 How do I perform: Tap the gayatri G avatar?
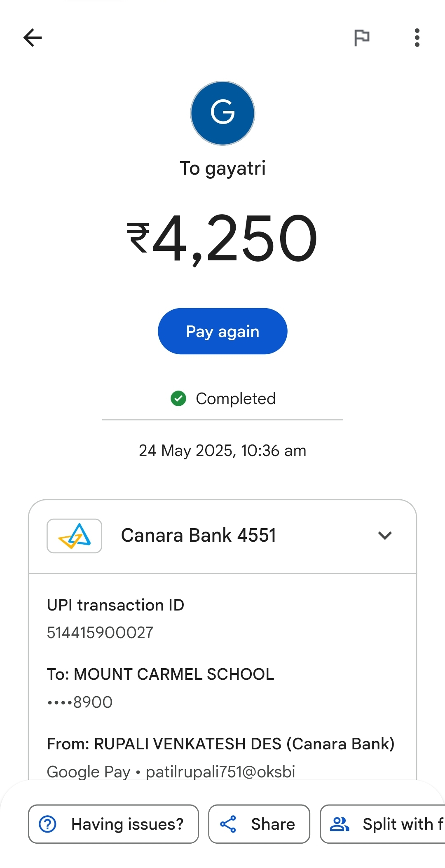coord(222,113)
